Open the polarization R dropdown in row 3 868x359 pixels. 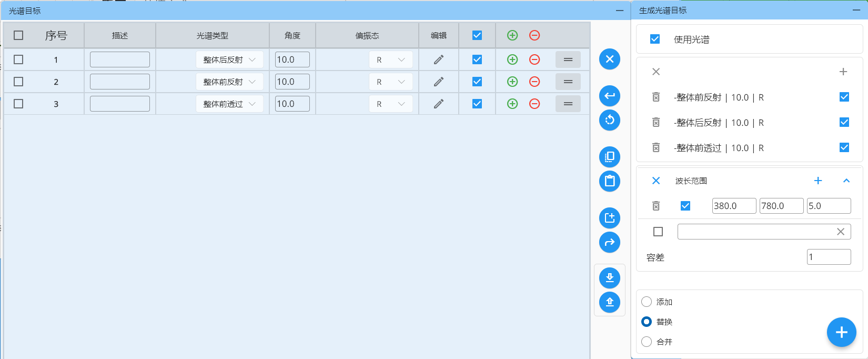390,104
